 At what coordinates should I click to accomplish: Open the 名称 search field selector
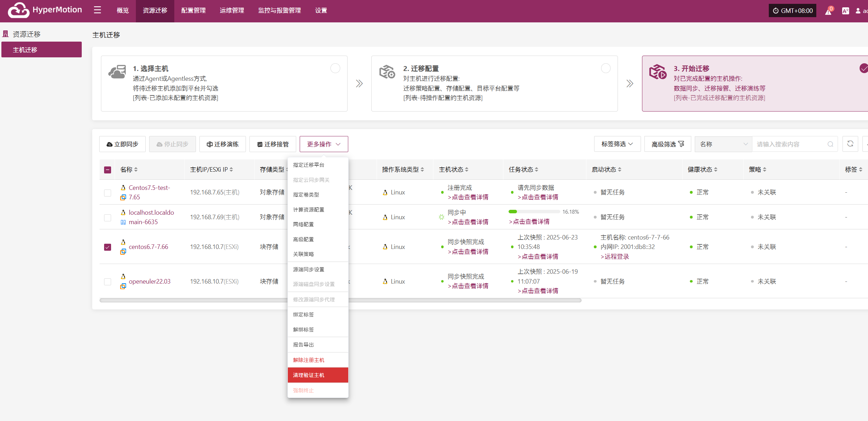pyautogui.click(x=723, y=144)
